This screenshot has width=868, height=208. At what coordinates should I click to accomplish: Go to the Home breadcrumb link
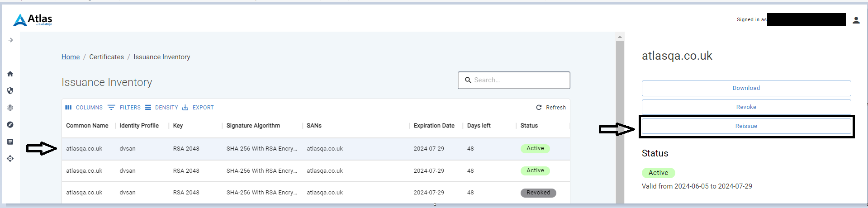click(x=71, y=57)
